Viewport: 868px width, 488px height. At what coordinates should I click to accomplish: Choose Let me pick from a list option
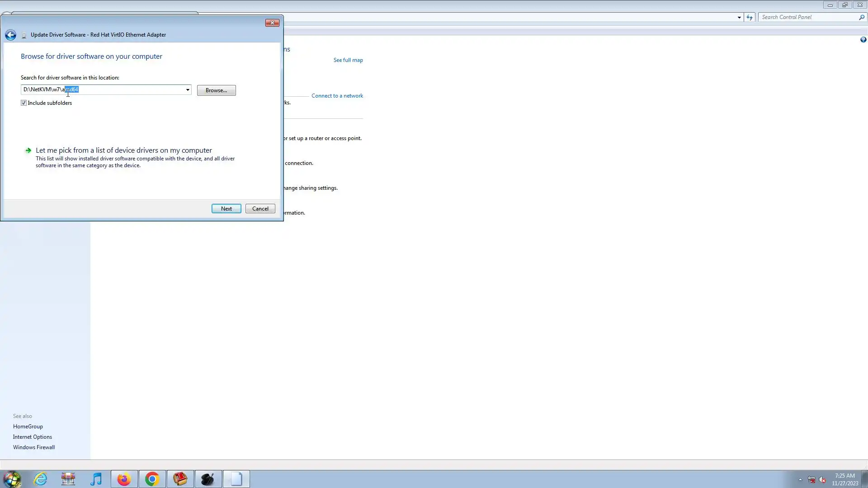123,150
